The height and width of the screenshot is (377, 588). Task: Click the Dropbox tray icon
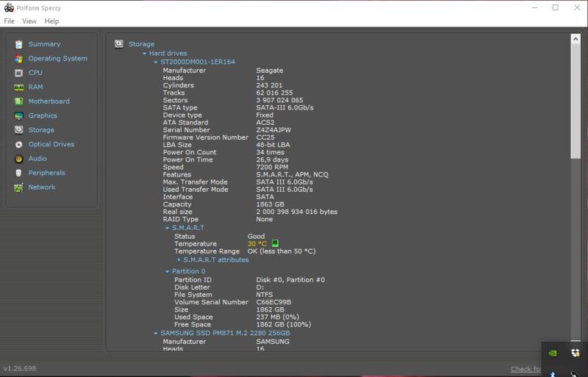pos(576,353)
